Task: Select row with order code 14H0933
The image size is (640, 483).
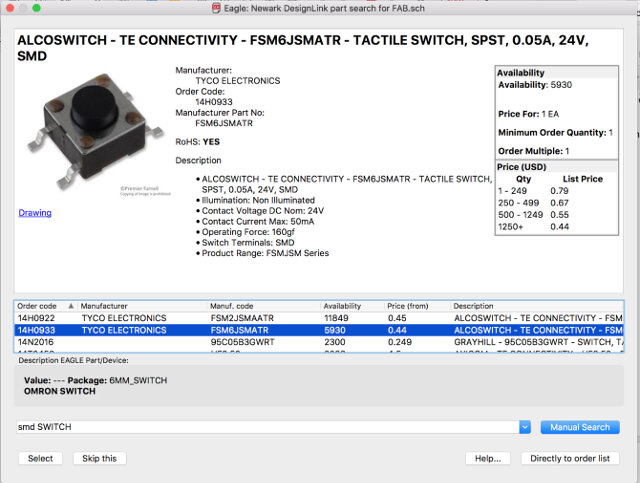Action: (x=319, y=330)
